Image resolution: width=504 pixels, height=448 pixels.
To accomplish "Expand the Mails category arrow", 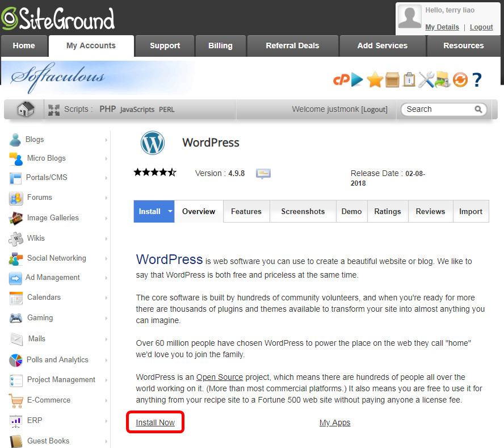I will coord(106,339).
